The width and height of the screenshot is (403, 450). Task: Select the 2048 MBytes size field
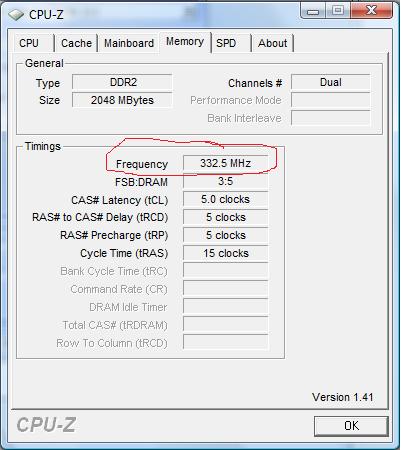point(122,100)
